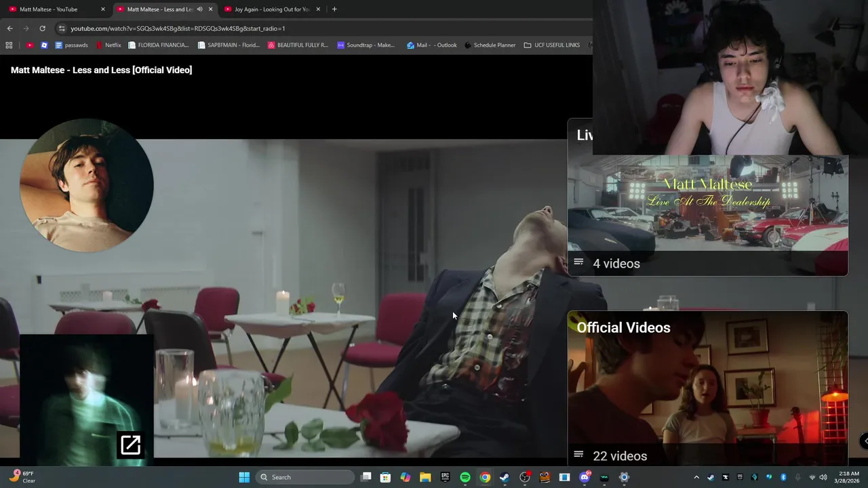Open Spotify from the taskbar
The width and height of the screenshot is (868, 488).
pos(465,477)
